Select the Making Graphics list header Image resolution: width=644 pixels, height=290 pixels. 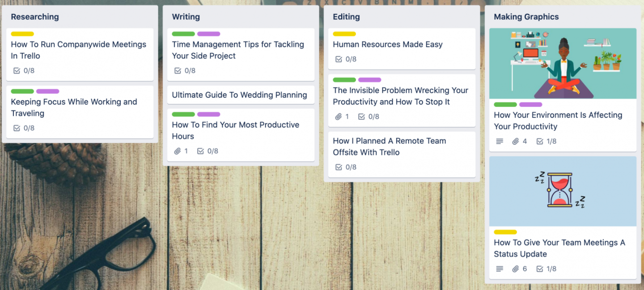(526, 17)
